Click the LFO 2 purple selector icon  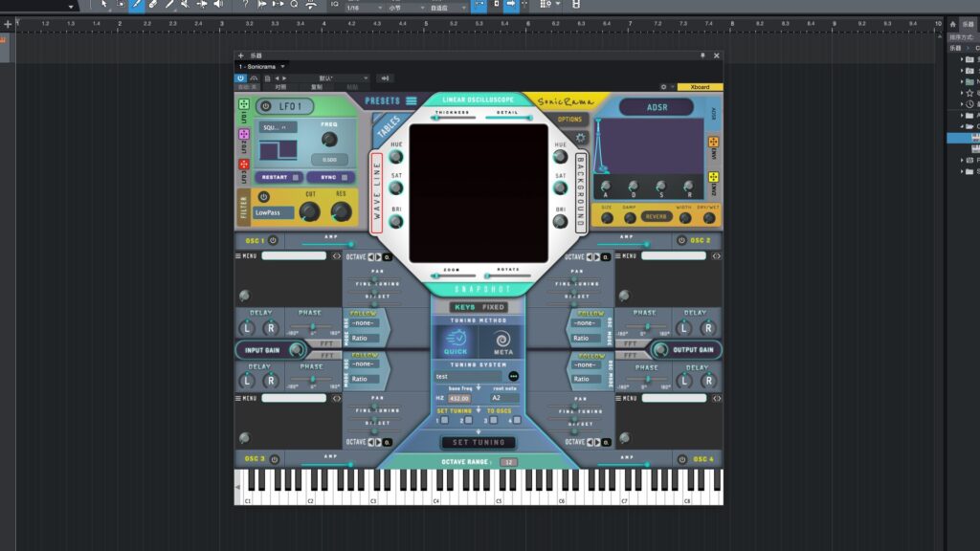244,134
